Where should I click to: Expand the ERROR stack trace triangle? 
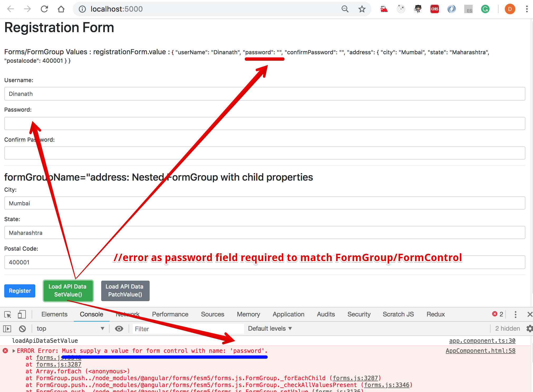14,351
